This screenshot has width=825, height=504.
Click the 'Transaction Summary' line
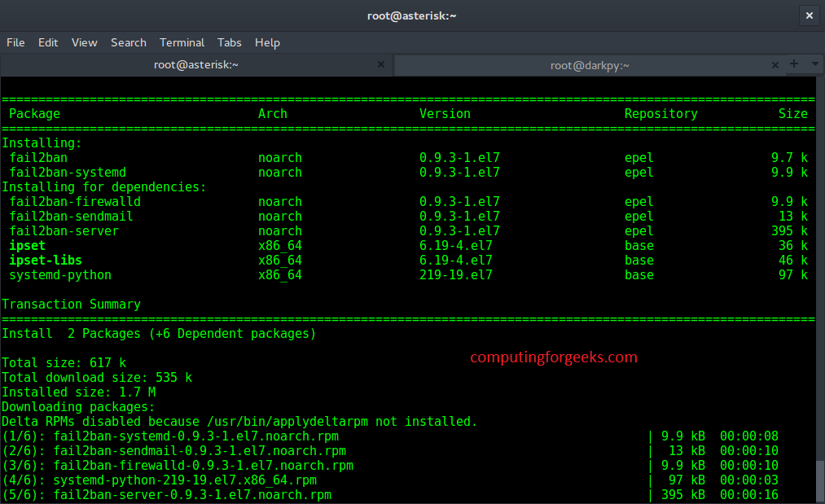[x=71, y=305]
